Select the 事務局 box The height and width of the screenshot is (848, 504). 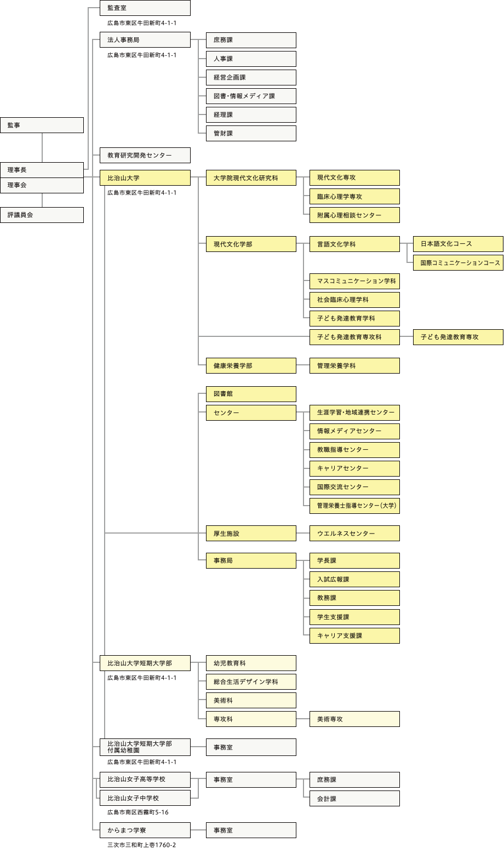coord(251,560)
